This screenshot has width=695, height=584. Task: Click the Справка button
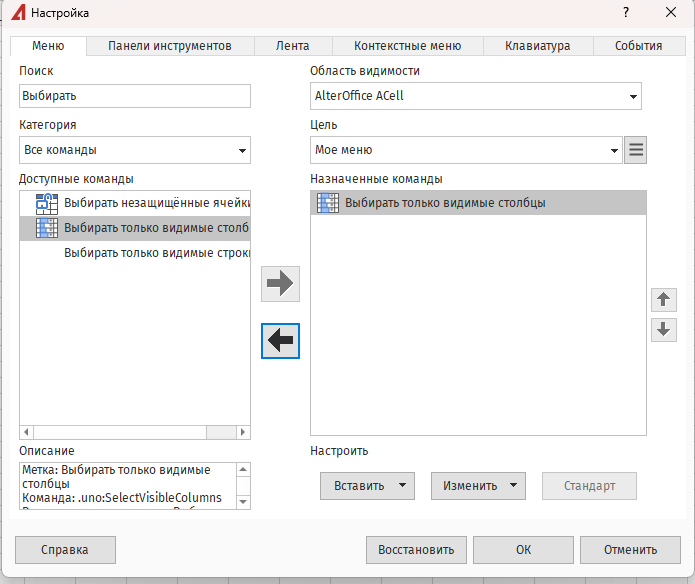tap(65, 549)
